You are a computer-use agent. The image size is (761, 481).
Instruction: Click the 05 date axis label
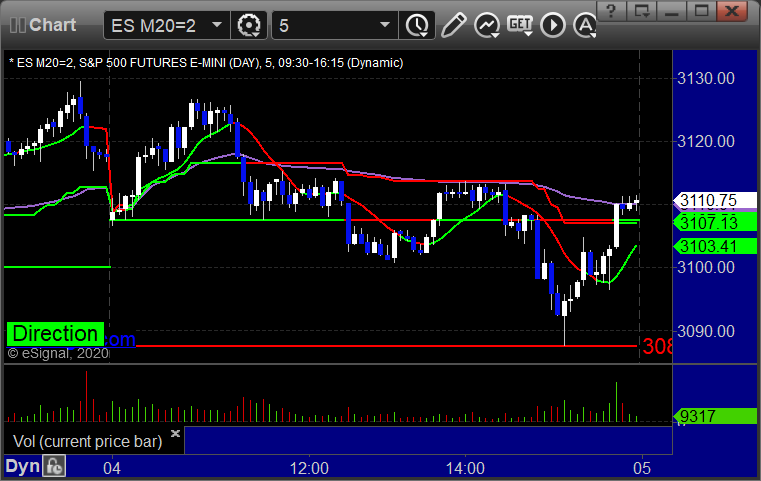coord(642,468)
